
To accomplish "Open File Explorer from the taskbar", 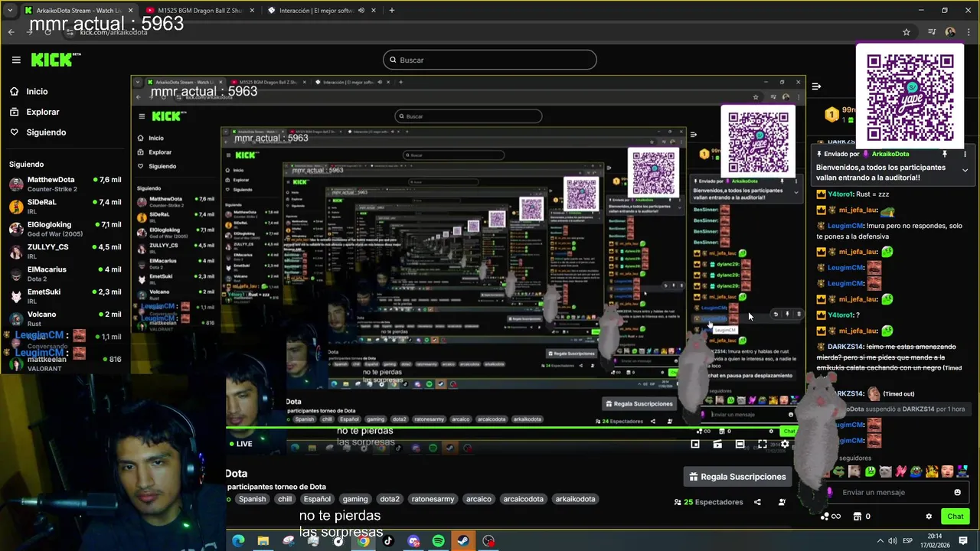I will coord(263,541).
